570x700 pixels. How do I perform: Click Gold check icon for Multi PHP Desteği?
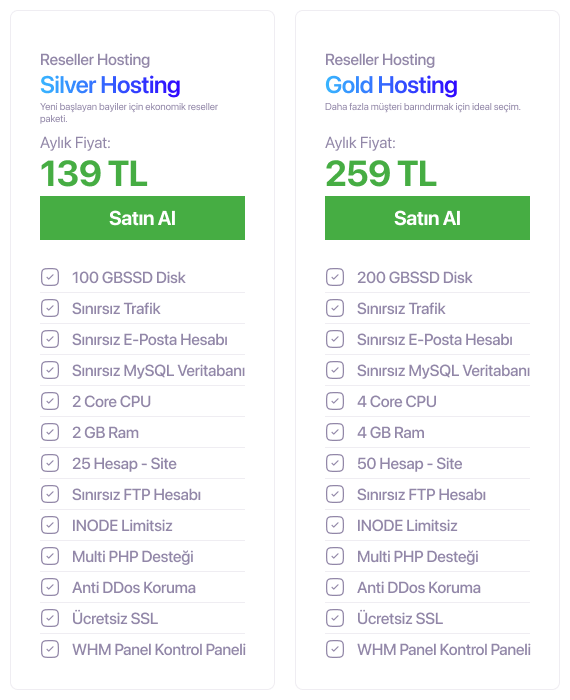[335, 556]
